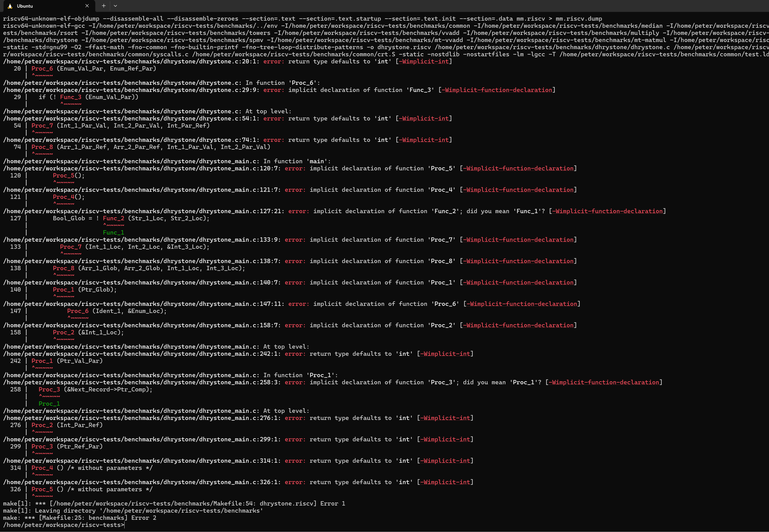Click source line 127 'Bool_Glob = ! Func_2'
769x532 pixels.
pos(110,218)
